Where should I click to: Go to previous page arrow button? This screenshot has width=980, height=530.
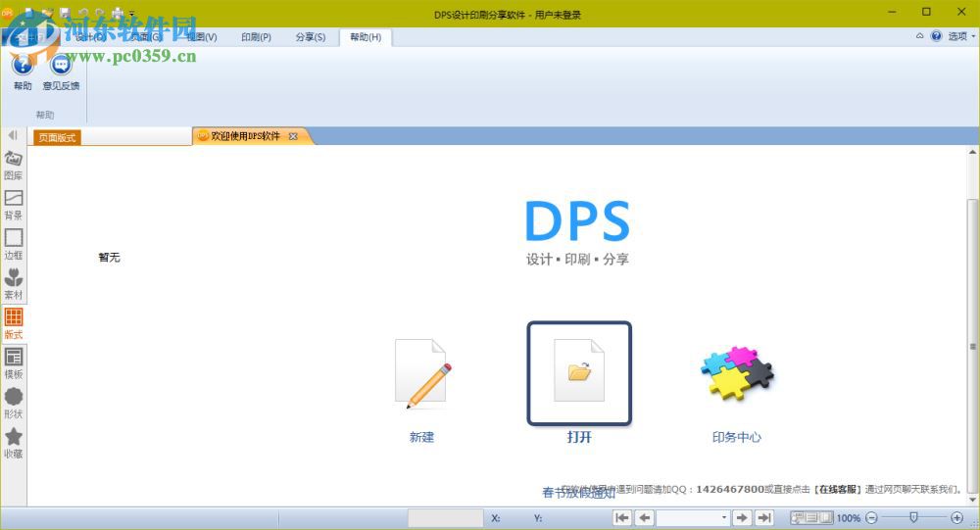645,517
